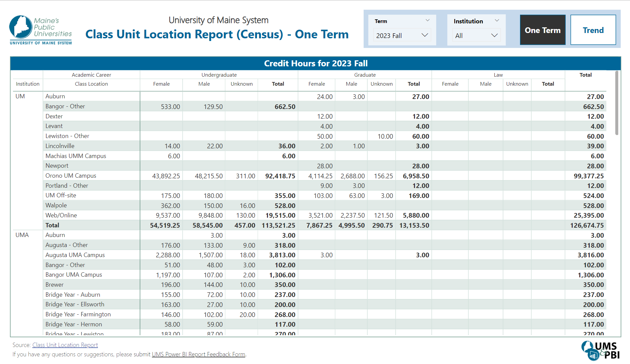Click the Graduate group header
The image size is (630, 364).
pyautogui.click(x=365, y=75)
